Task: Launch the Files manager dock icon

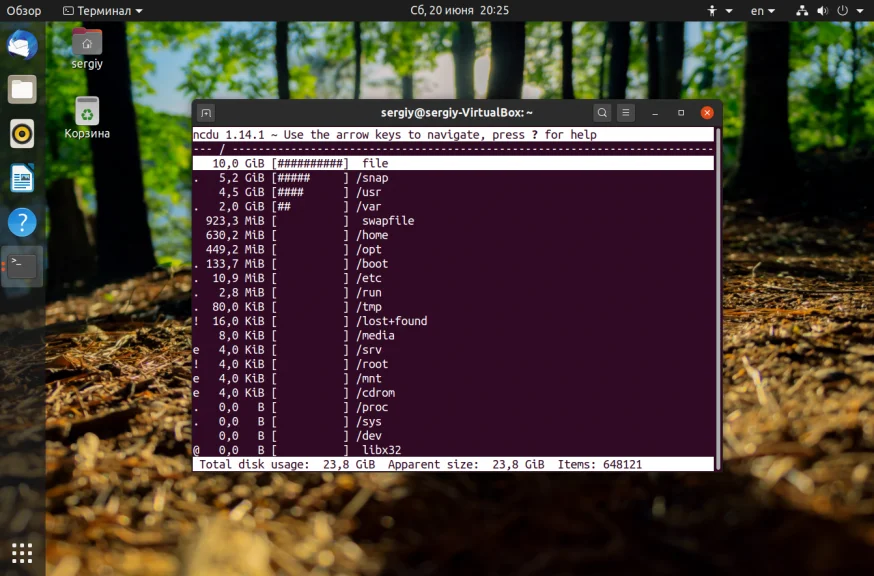Action: pos(22,89)
